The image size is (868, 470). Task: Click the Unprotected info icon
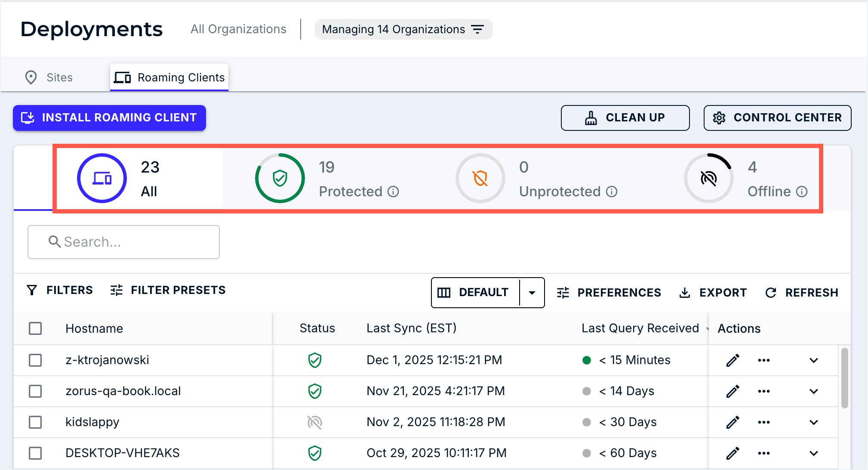612,192
